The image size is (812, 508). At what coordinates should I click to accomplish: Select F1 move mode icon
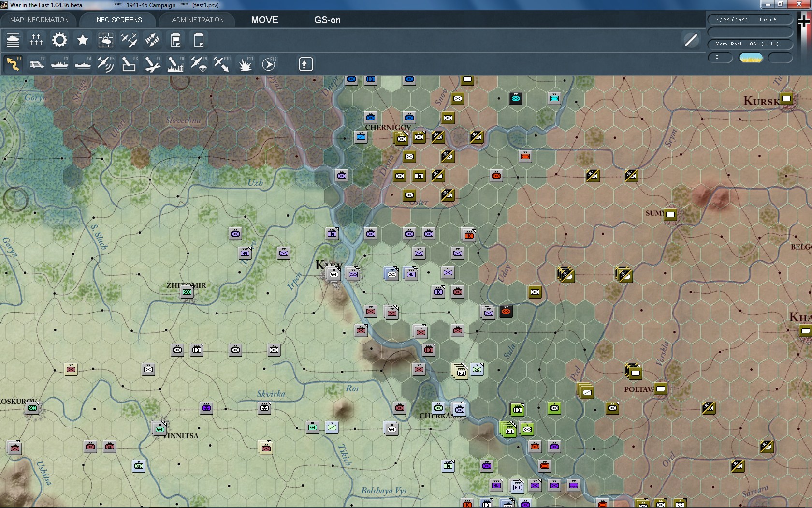pyautogui.click(x=13, y=64)
